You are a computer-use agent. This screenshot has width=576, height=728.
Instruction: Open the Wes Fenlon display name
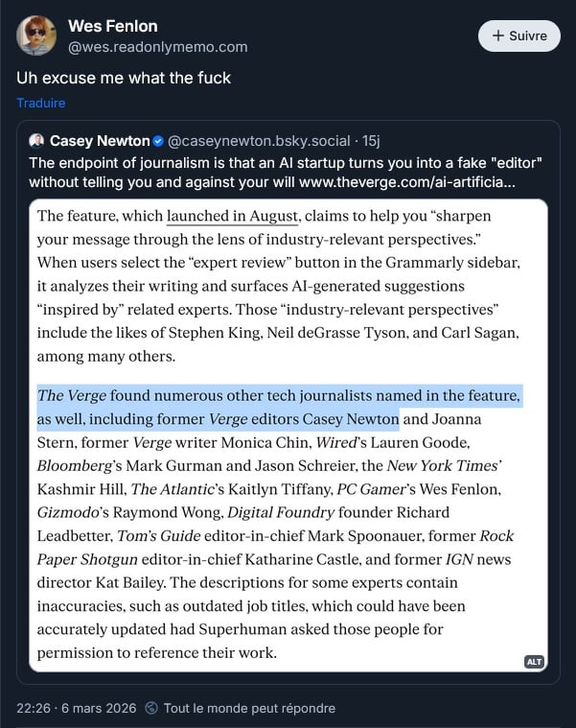pos(113,26)
